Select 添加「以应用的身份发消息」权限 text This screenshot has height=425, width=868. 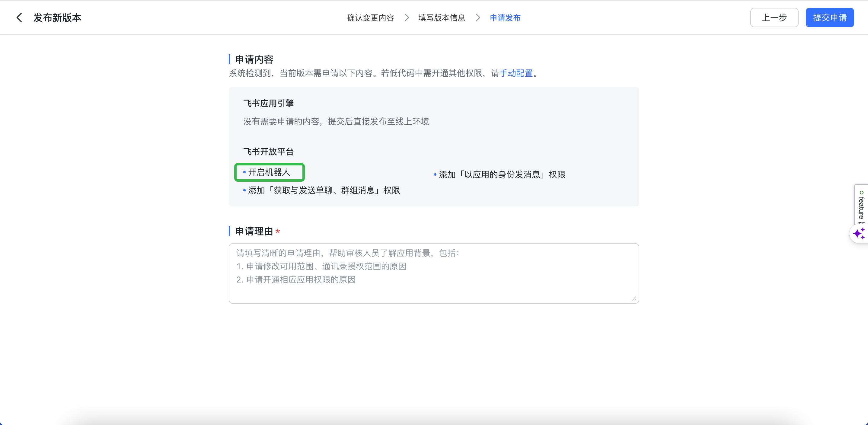(502, 174)
